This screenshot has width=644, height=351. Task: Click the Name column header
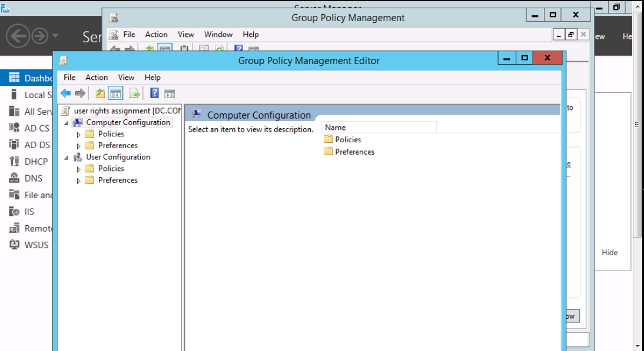pos(379,128)
